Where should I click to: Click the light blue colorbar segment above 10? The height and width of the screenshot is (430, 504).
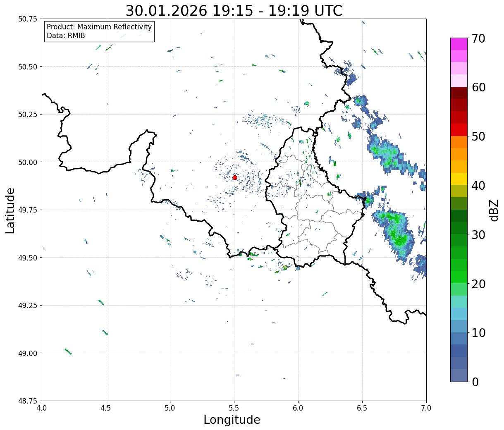click(459, 326)
